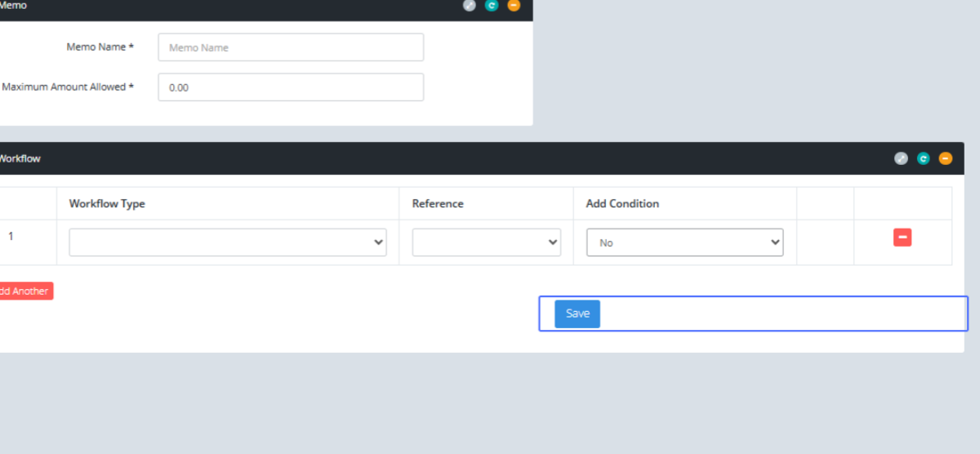This screenshot has width=980, height=454.
Task: Remove workflow row 1 with red minus
Action: (x=902, y=238)
